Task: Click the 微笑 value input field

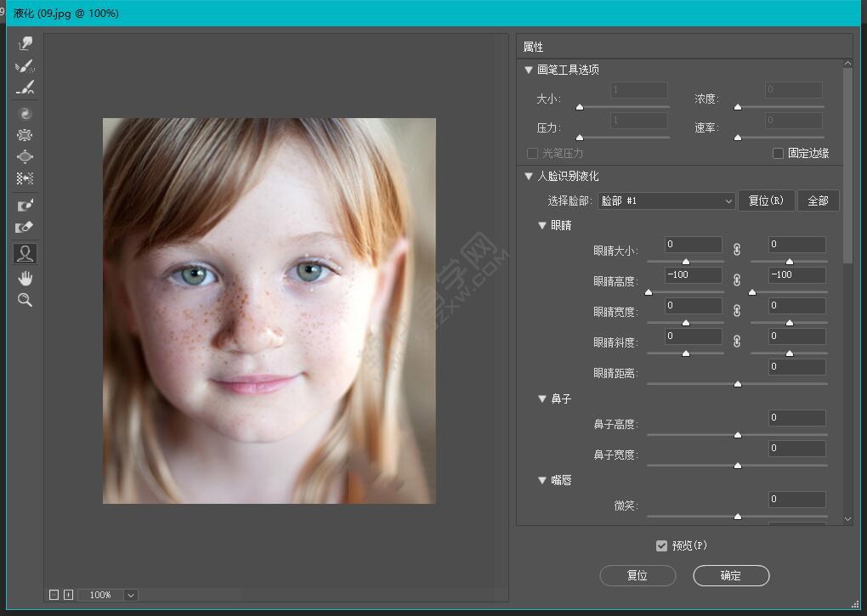Action: coord(796,500)
